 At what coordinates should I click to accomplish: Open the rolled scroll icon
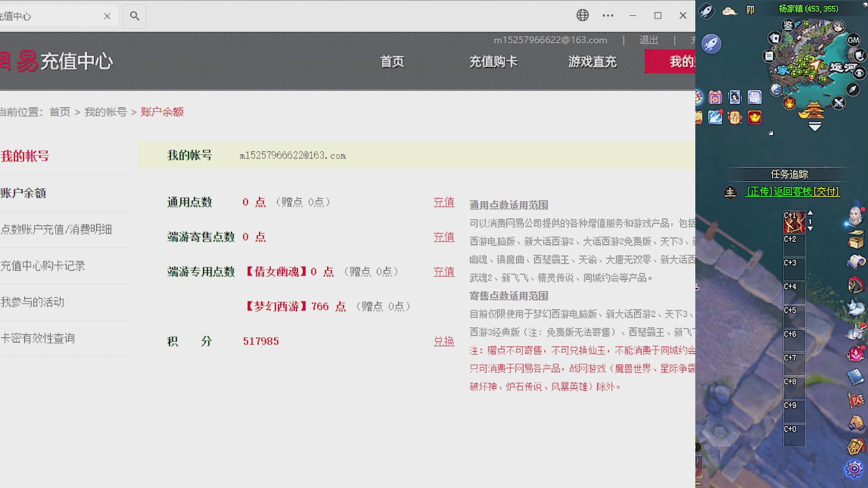(x=855, y=262)
